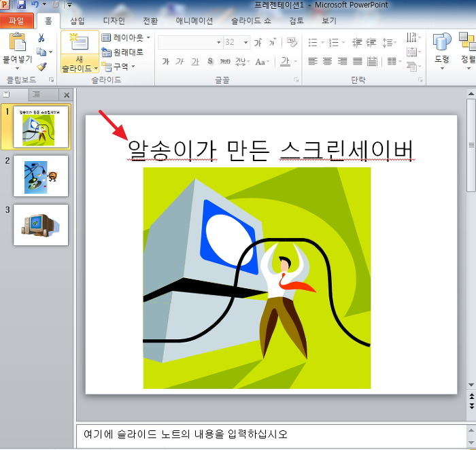Toggle center text alignment
This screenshot has height=450, width=476.
click(x=327, y=61)
